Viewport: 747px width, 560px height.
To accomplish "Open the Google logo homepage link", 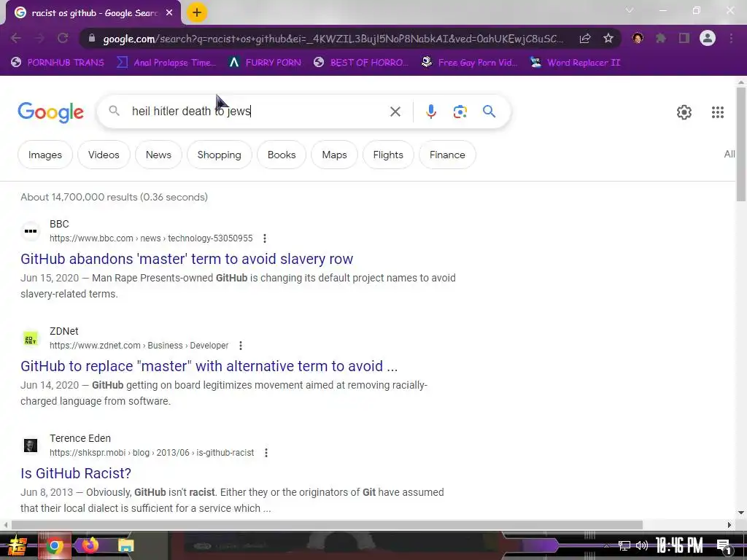I will (x=50, y=112).
